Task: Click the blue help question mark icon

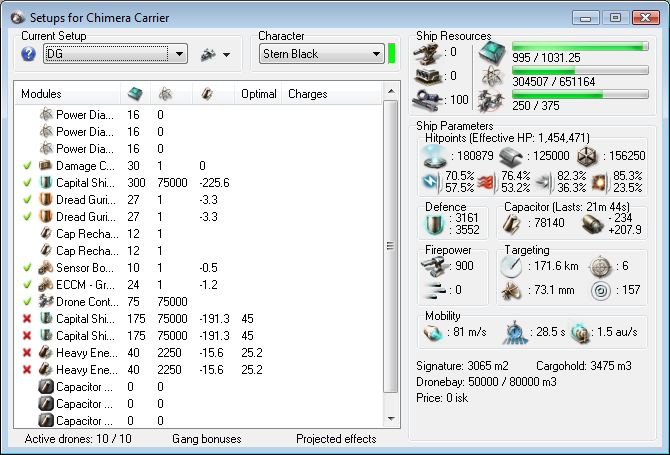Action: (28, 54)
